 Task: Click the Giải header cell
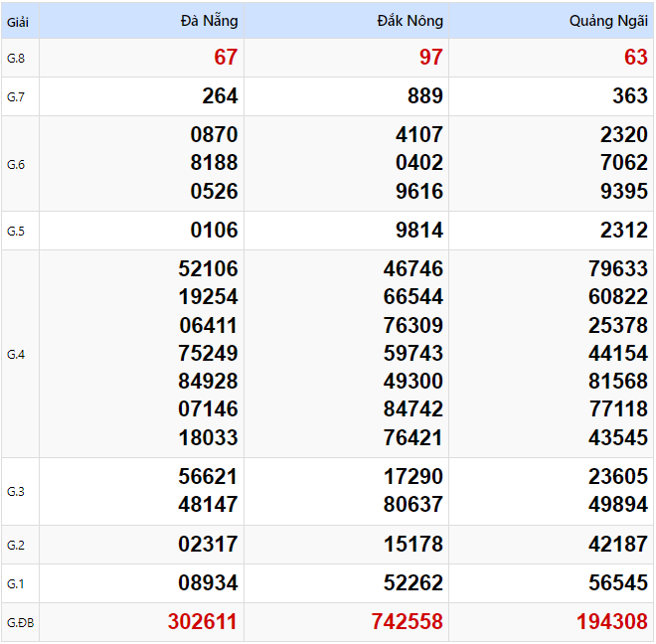pos(17,21)
